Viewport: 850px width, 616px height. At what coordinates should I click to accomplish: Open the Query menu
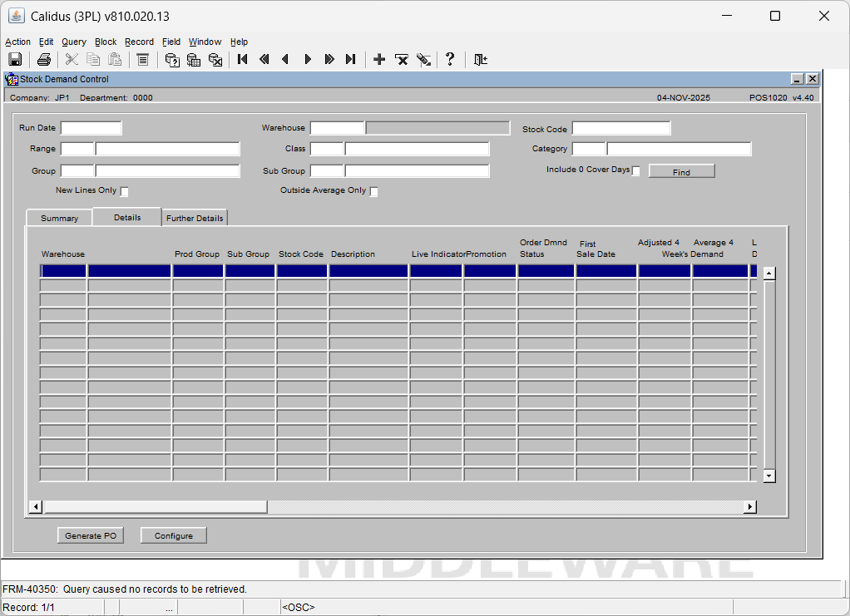pyautogui.click(x=73, y=42)
